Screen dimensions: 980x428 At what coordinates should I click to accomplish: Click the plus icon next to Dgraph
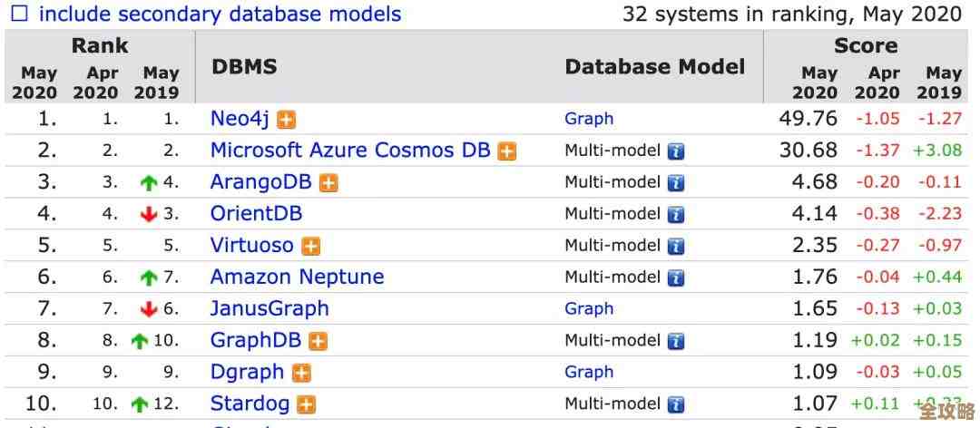click(301, 373)
